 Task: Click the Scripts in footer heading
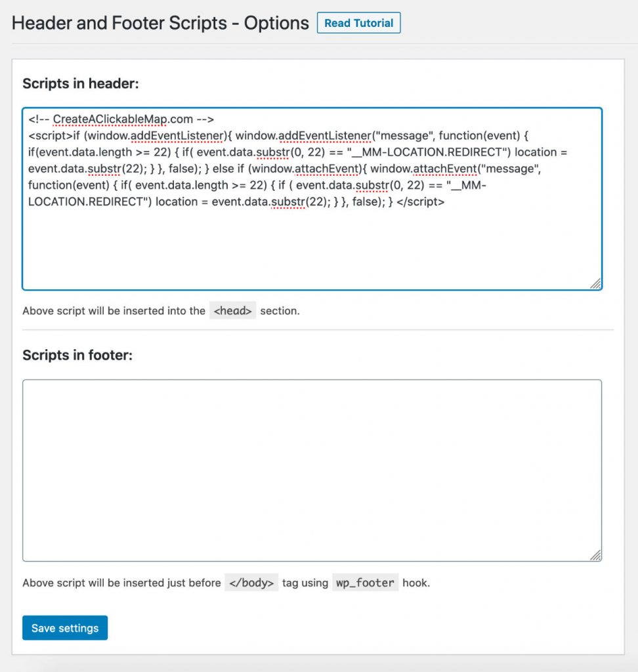pyautogui.click(x=77, y=355)
